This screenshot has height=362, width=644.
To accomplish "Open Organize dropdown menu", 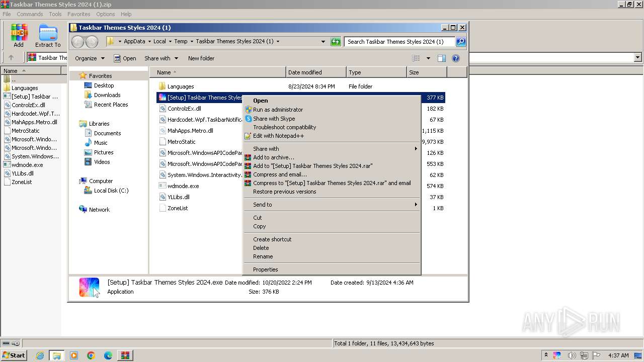I will 90,58.
